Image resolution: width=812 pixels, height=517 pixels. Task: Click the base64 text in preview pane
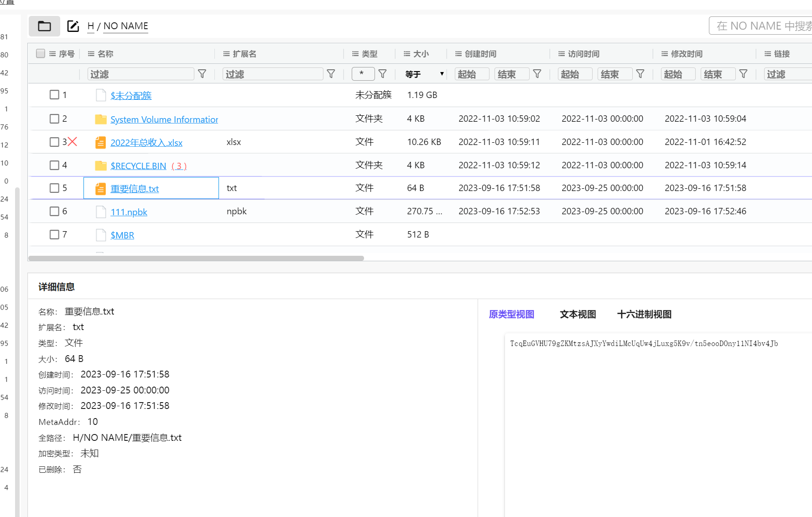coord(644,344)
